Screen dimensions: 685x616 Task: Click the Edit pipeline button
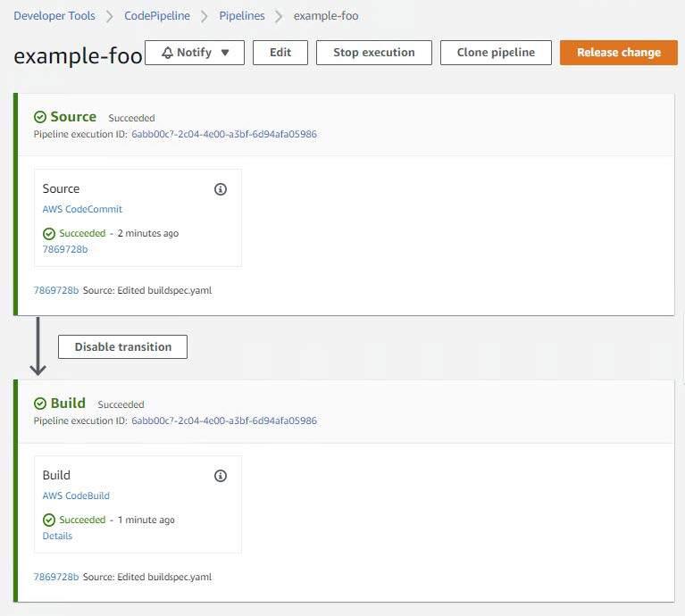pos(280,53)
